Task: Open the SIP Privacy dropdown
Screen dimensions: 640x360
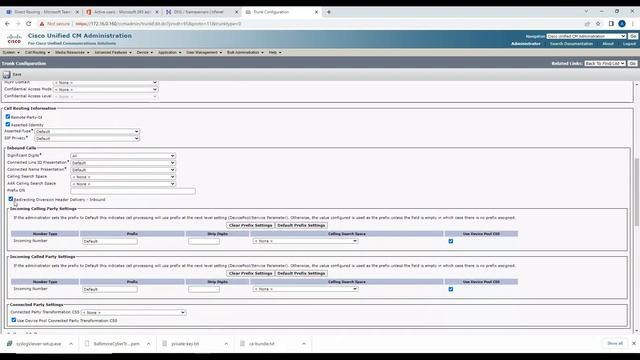Action: 87,138
